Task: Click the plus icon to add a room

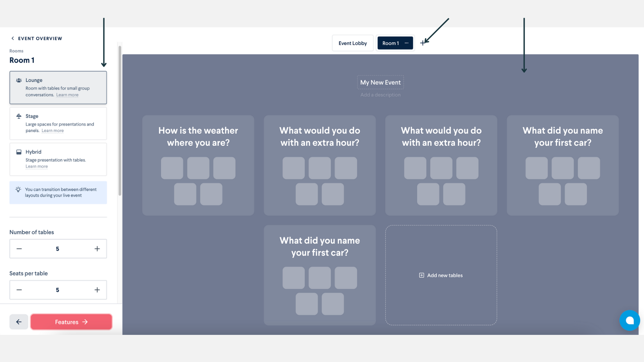Action: pos(423,43)
